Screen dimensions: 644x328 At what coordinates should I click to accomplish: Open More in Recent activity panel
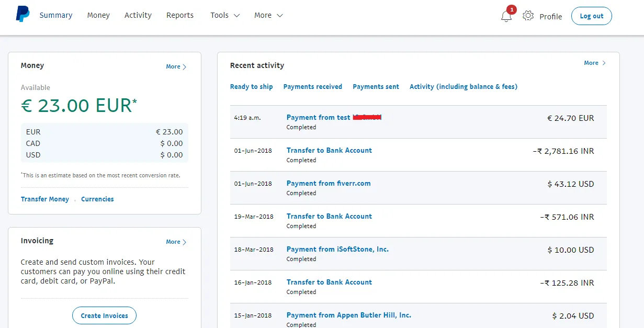click(x=595, y=63)
